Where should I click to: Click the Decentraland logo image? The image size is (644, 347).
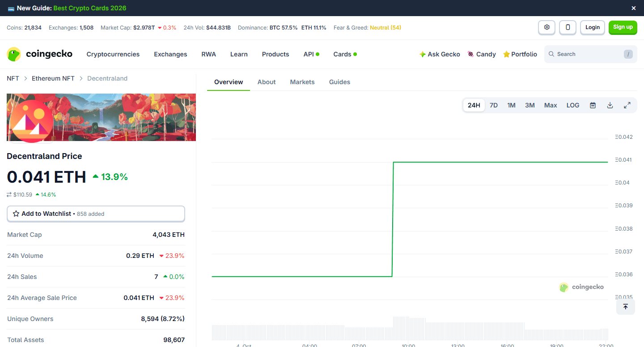coord(31,121)
